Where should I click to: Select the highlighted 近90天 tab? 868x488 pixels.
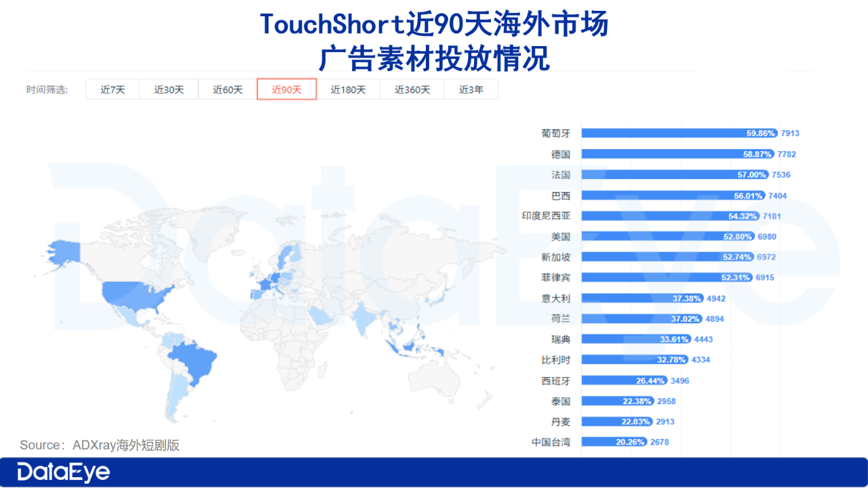click(x=287, y=89)
